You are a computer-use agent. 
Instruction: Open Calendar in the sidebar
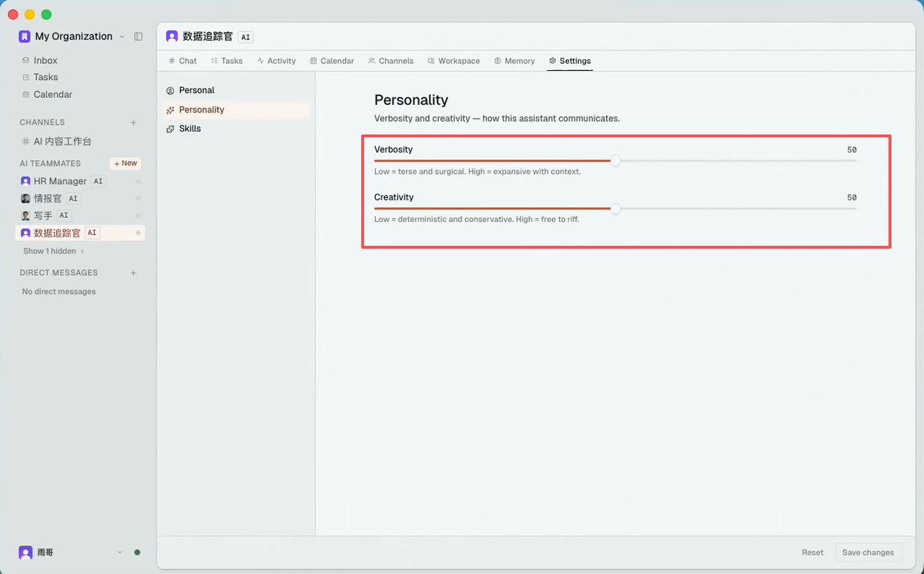(x=52, y=94)
